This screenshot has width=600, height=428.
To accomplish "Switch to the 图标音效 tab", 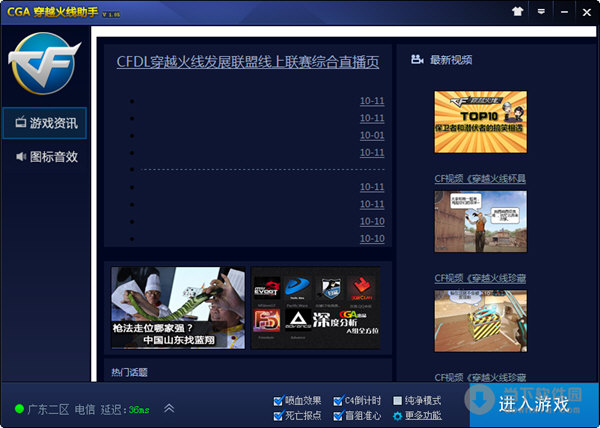I will point(47,156).
